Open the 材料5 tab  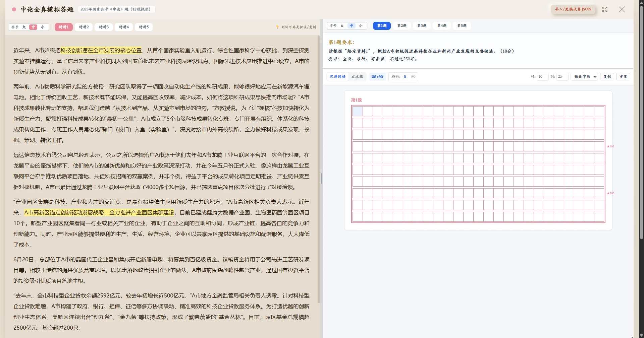click(144, 27)
